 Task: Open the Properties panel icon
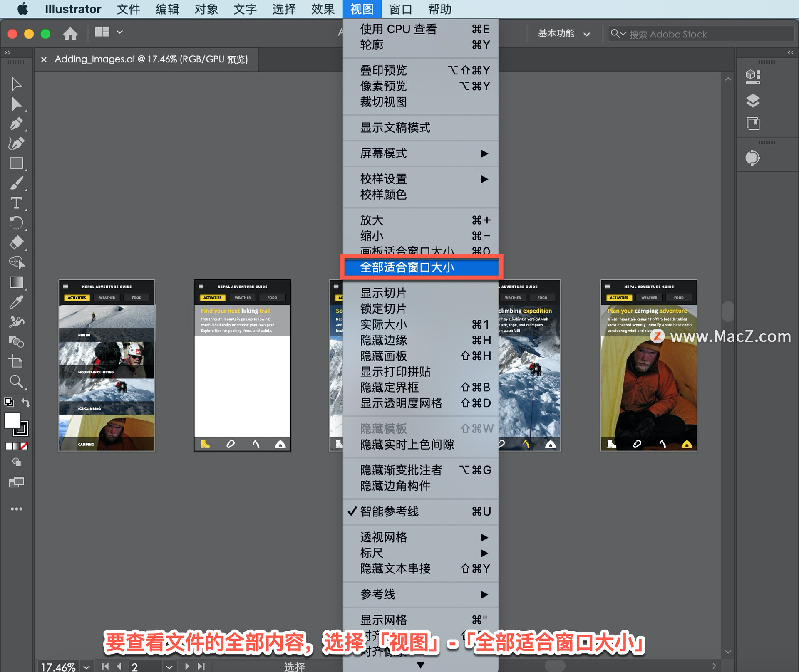click(x=753, y=77)
